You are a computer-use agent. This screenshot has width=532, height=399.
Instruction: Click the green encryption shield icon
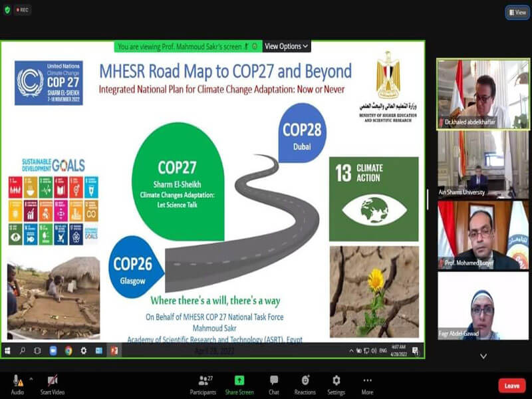pyautogui.click(x=7, y=10)
